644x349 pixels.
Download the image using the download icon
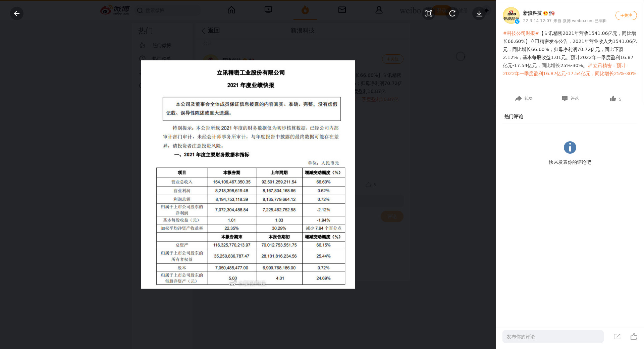(x=479, y=13)
